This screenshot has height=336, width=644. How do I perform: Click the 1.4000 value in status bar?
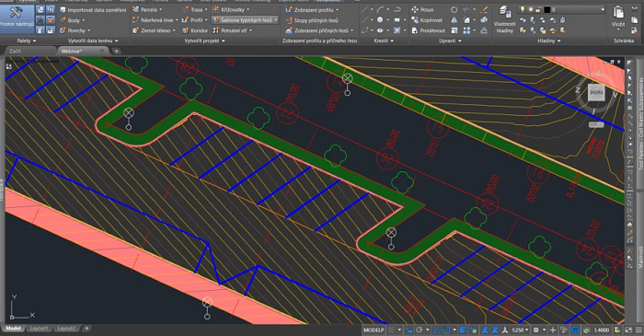[x=602, y=330]
